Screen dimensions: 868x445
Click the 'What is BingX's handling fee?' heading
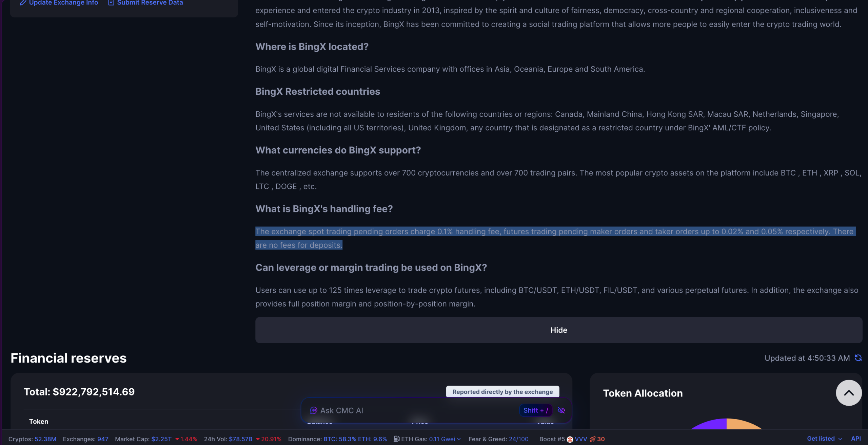(324, 209)
